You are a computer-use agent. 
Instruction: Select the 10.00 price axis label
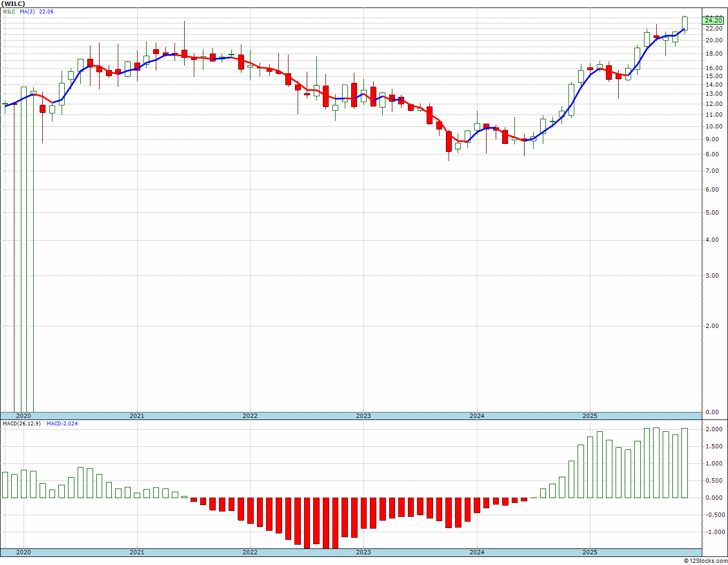[x=714, y=126]
